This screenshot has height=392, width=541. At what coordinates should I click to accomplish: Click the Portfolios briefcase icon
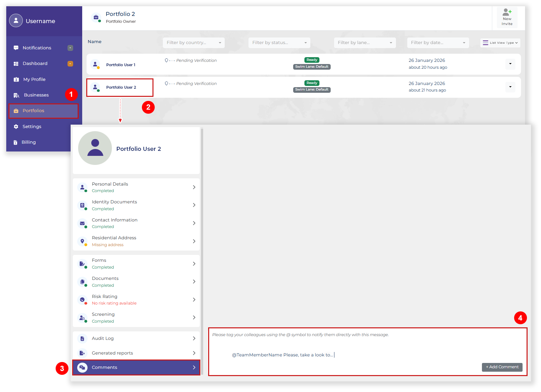click(x=16, y=111)
